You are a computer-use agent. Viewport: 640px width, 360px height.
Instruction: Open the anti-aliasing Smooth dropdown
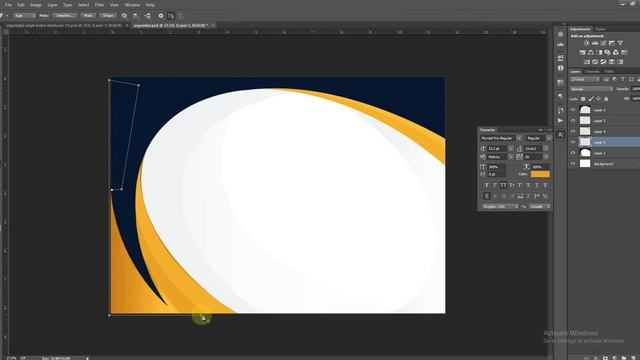(x=540, y=207)
